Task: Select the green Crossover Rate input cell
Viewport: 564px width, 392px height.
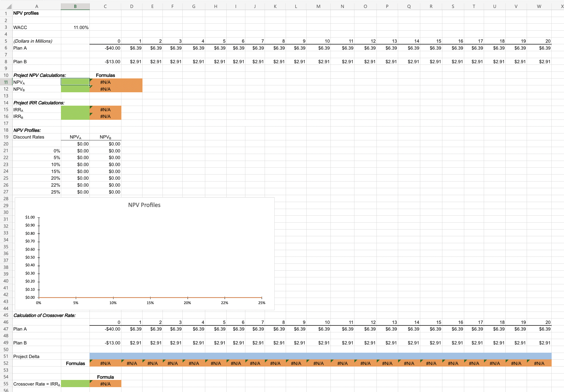Action: pyautogui.click(x=75, y=384)
